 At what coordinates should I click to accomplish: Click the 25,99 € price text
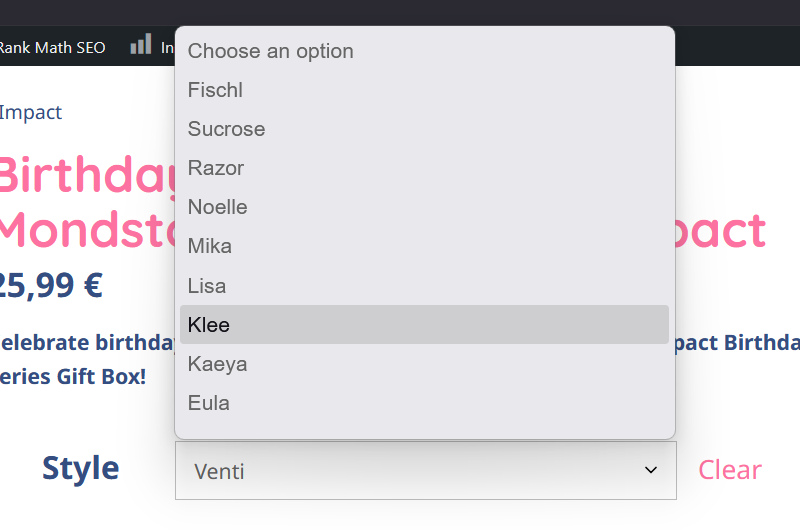pyautogui.click(x=51, y=285)
